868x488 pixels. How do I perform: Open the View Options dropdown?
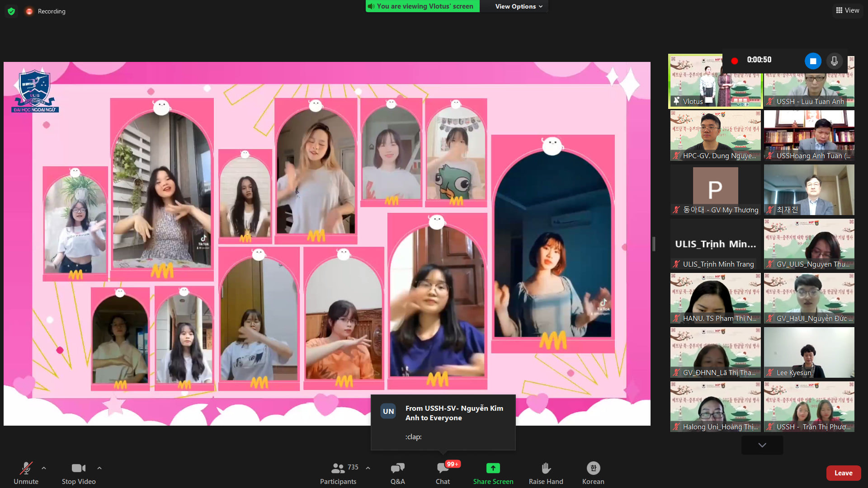519,6
